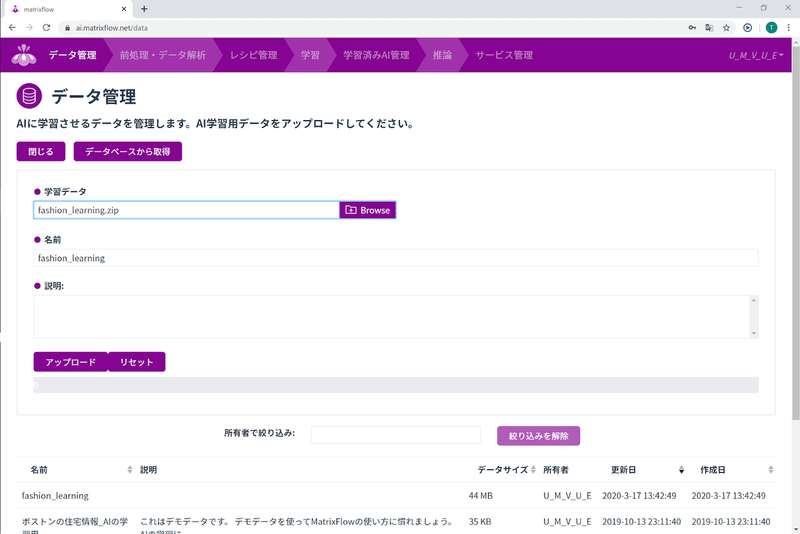Open the サービス管理 navigation step
Image resolution: width=800 pixels, height=534 pixels.
(504, 55)
